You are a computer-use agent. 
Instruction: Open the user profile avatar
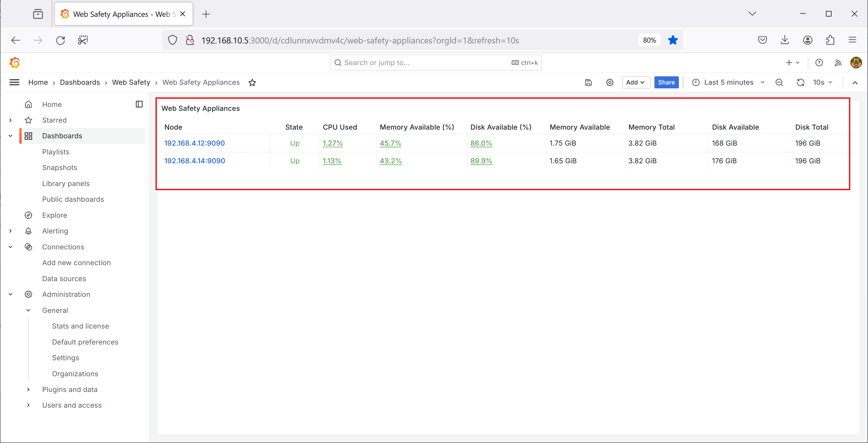tap(856, 63)
